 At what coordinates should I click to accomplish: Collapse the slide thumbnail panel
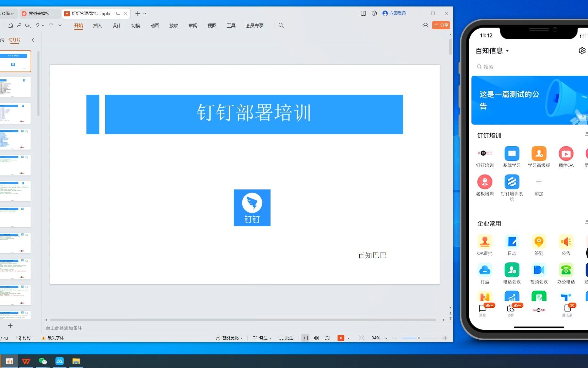[x=33, y=40]
